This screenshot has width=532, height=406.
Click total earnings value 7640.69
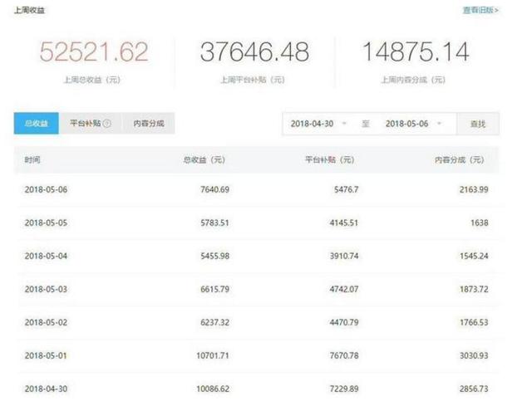tap(214, 189)
